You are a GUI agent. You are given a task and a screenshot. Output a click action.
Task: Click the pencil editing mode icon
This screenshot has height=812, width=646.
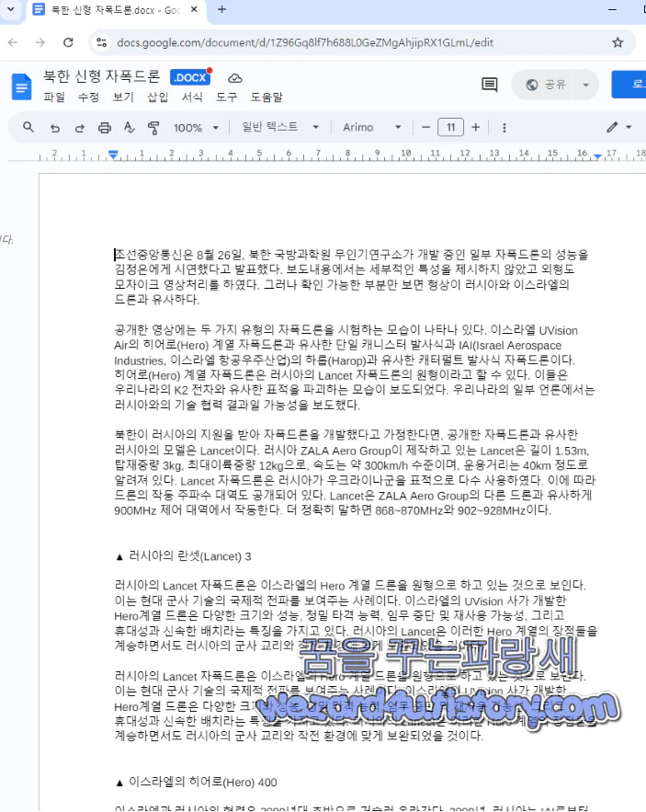coord(612,127)
